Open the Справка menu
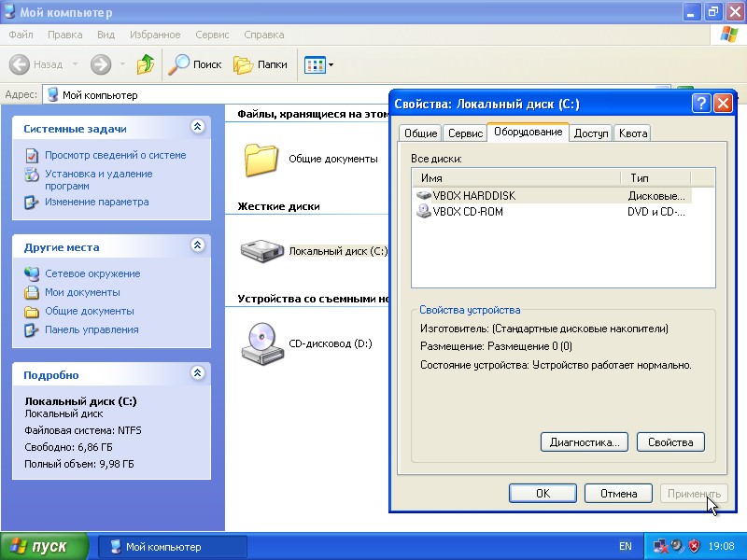 point(264,35)
